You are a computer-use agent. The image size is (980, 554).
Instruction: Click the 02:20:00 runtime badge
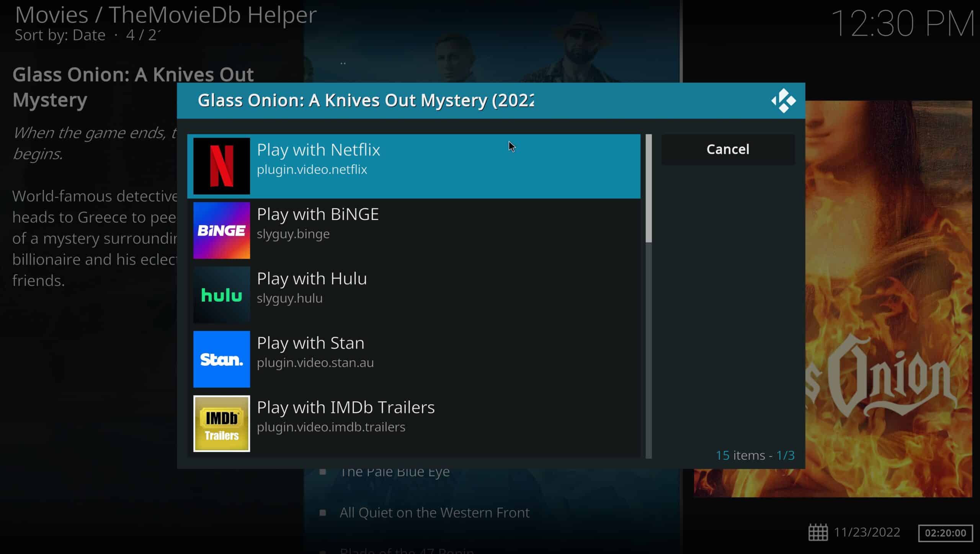coord(945,533)
